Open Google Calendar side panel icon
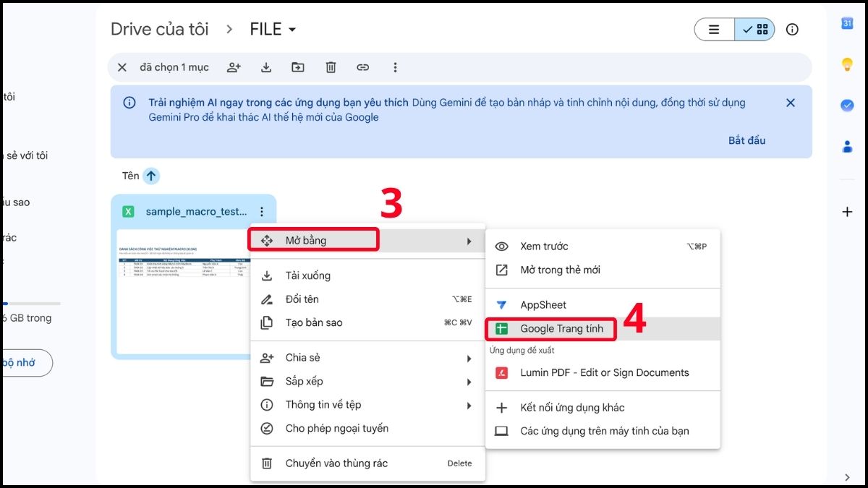Image resolution: width=868 pixels, height=488 pixels. click(847, 23)
